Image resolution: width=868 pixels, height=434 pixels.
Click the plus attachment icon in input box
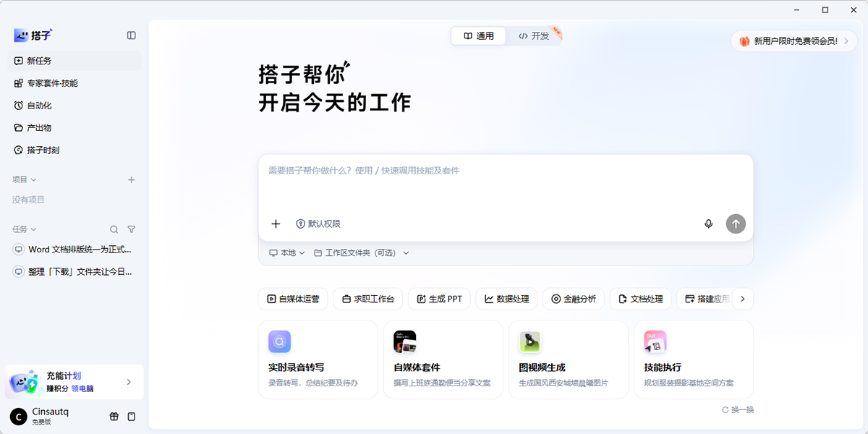276,224
